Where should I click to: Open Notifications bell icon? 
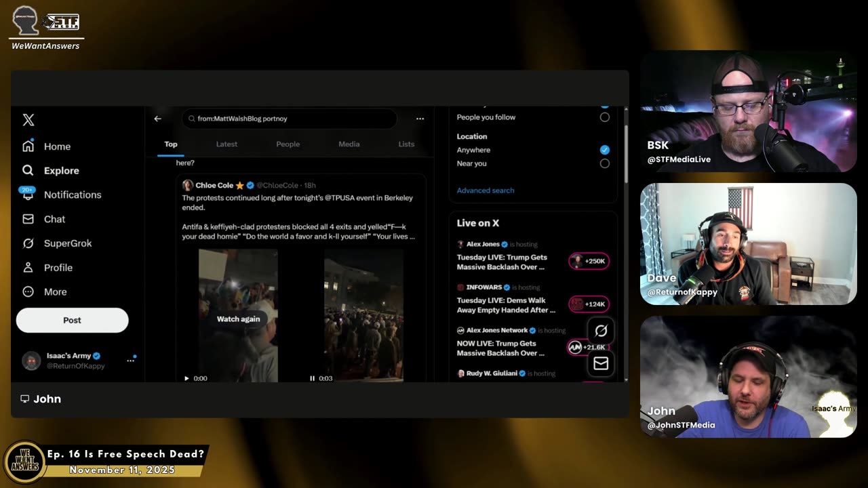click(x=28, y=195)
